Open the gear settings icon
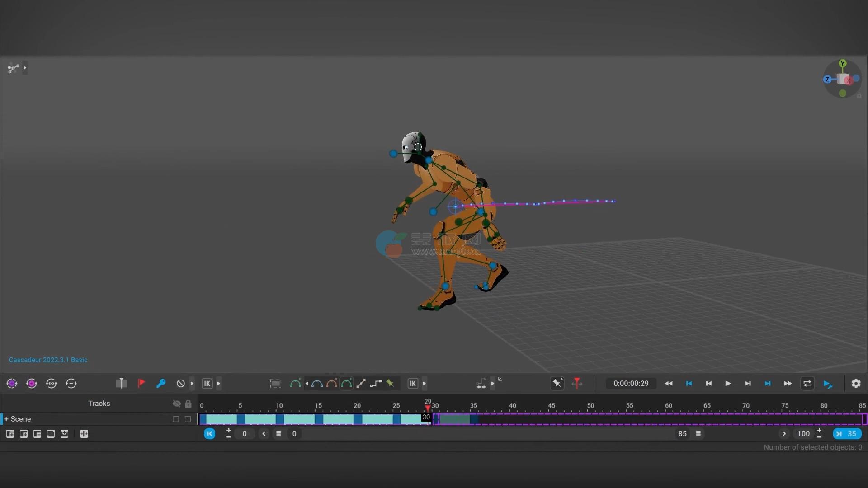The height and width of the screenshot is (488, 868). tap(856, 384)
